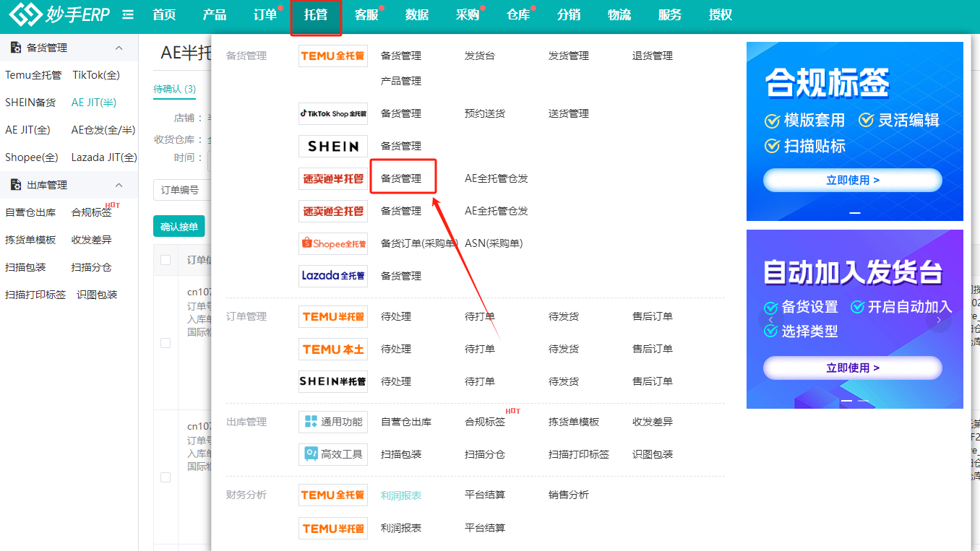Click the SHEIN logo under 备货管理
The image size is (980, 551).
coord(333,146)
